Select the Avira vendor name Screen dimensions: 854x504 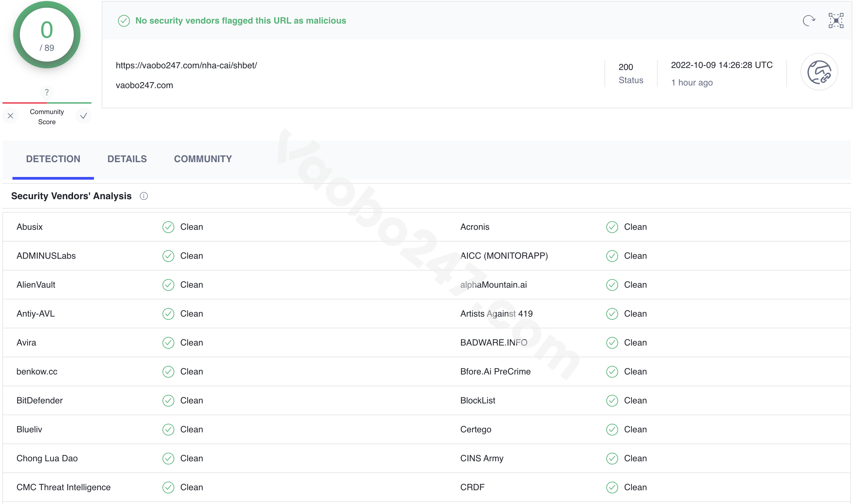pos(26,343)
